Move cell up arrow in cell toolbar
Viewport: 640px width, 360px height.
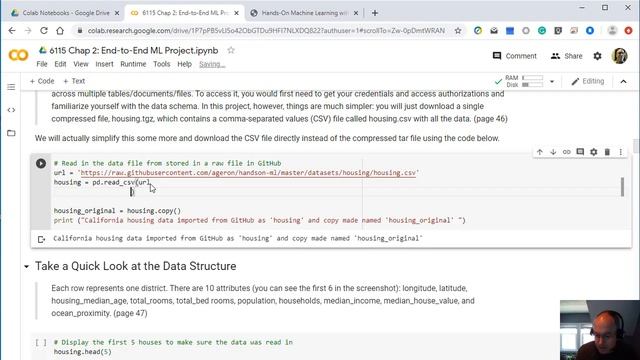pyautogui.click(x=540, y=152)
